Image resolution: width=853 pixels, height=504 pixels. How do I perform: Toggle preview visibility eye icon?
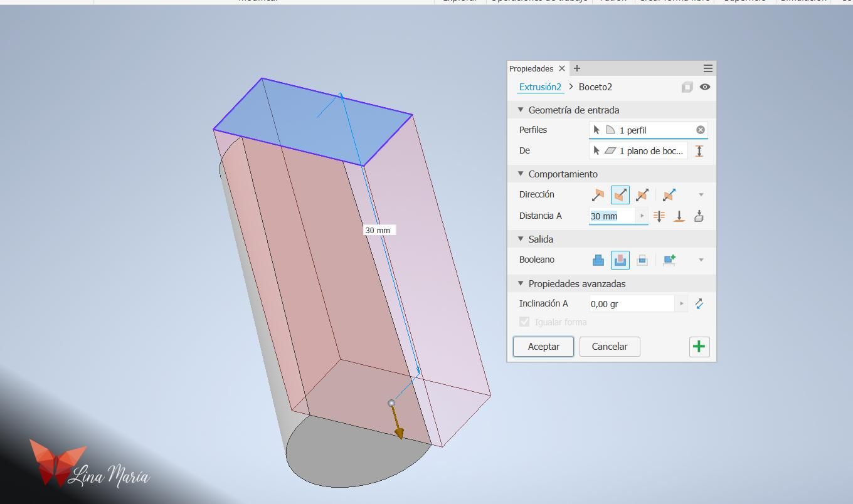click(705, 87)
